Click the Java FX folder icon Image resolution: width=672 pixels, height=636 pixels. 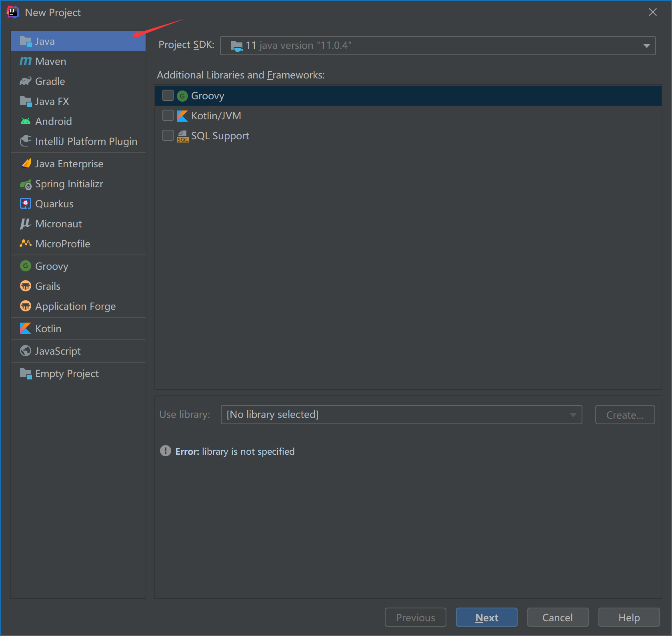[x=26, y=101]
